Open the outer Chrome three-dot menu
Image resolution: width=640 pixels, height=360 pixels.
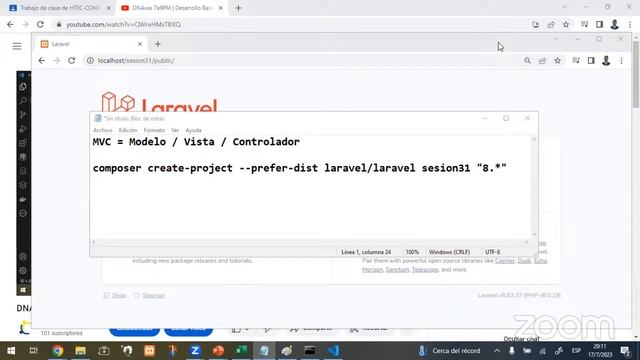pyautogui.click(x=630, y=24)
